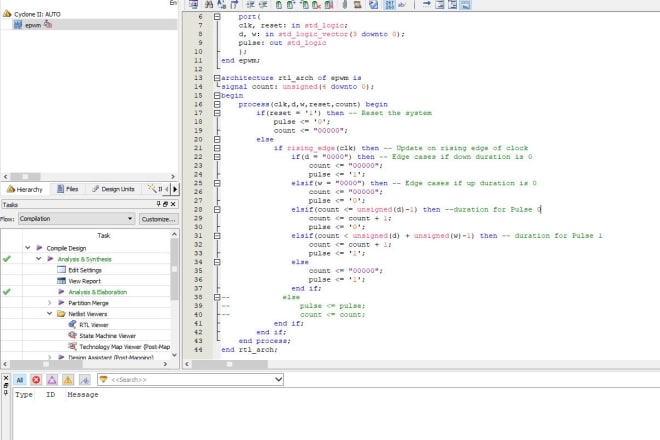
Task: Click the Task column header
Action: (x=104, y=235)
